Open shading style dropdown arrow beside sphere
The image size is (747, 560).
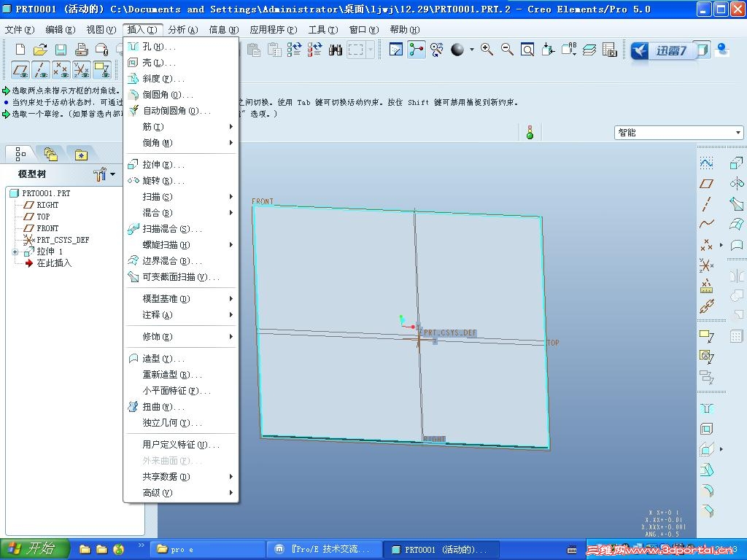[472, 50]
